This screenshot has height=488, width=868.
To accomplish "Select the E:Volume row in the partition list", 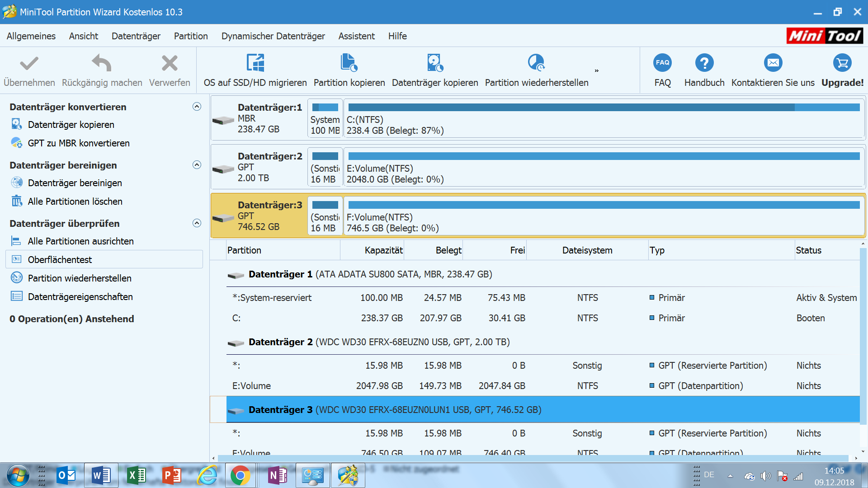I will coord(251,386).
